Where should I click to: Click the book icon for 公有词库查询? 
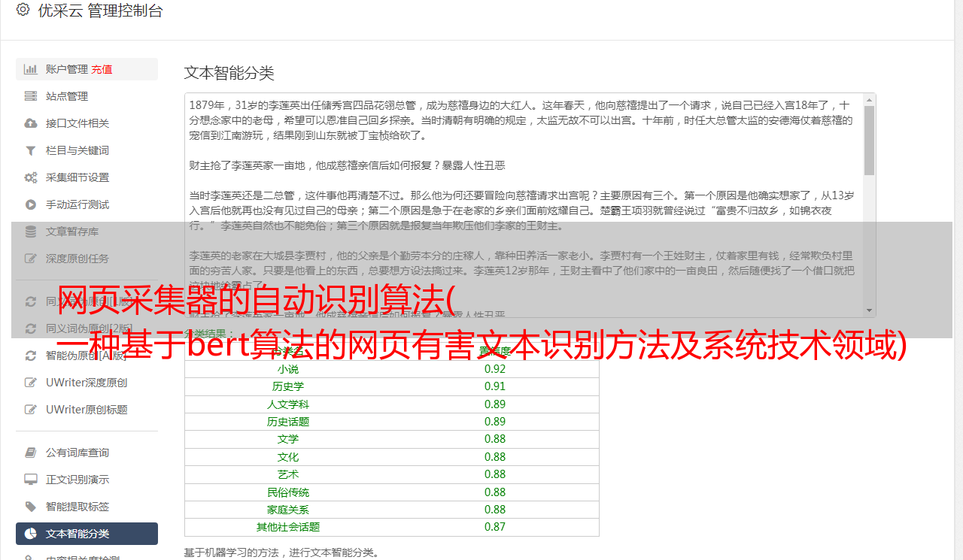point(31,453)
